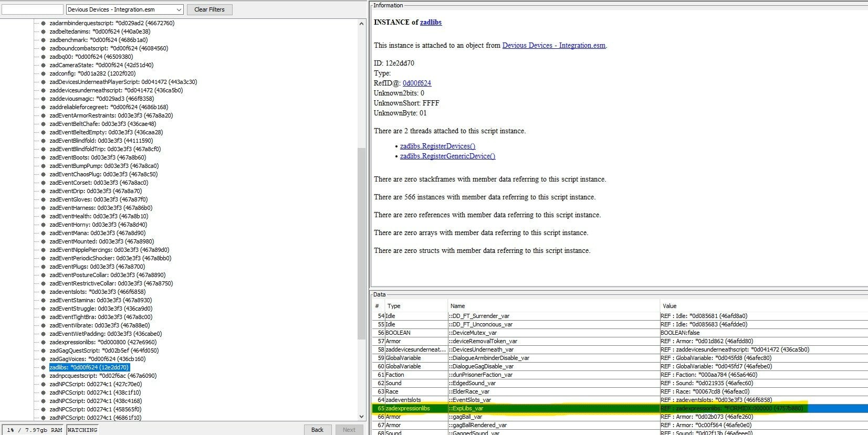Select zadEventBlindfold tree row
The height and width of the screenshot is (435, 868).
click(101, 141)
